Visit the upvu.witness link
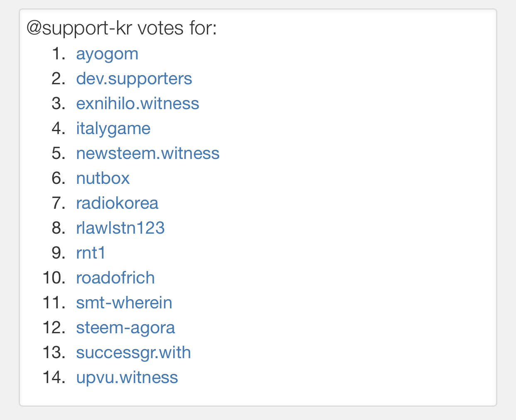The image size is (516, 420). [x=127, y=378]
